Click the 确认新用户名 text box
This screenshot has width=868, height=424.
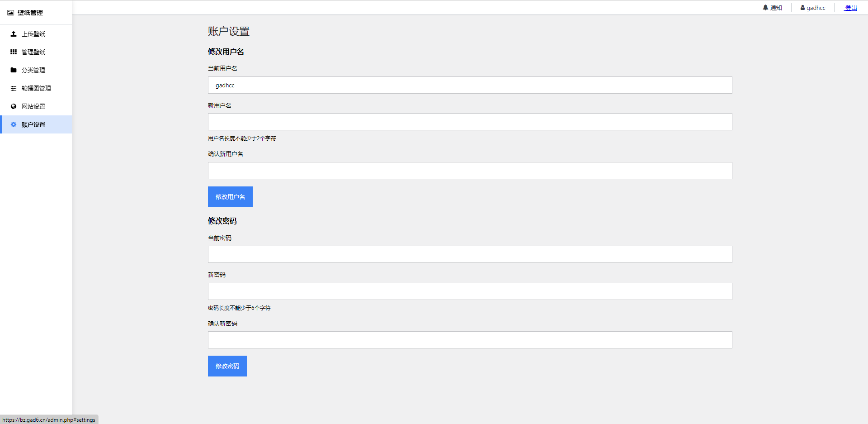coord(470,171)
